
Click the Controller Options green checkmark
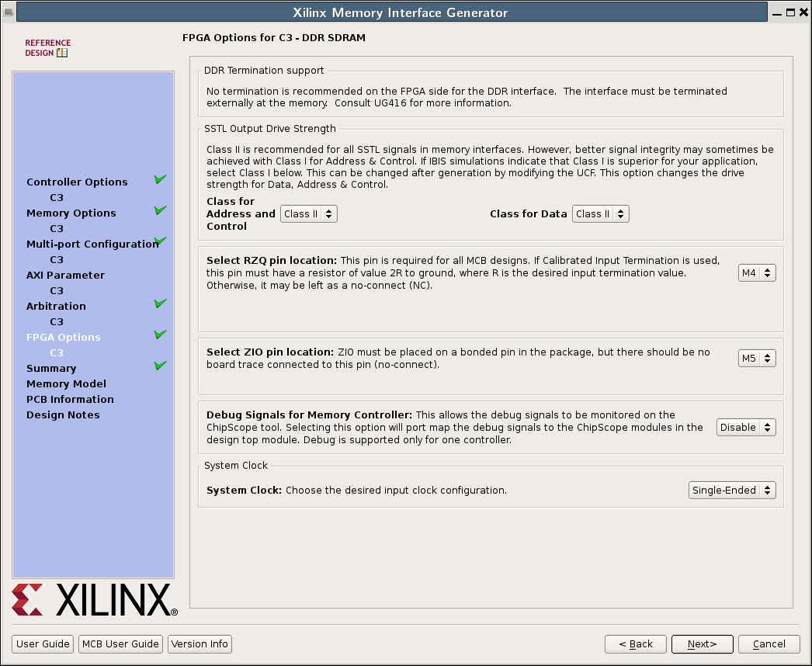click(x=161, y=179)
